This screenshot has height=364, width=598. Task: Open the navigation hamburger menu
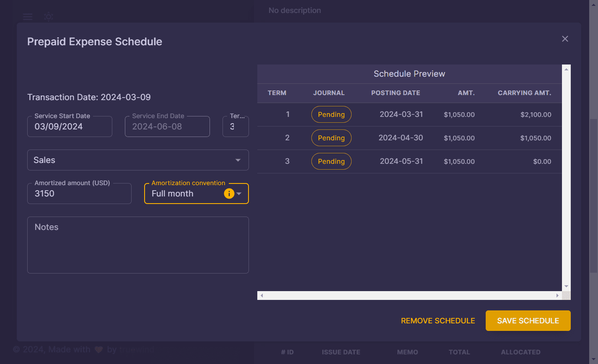tap(27, 17)
